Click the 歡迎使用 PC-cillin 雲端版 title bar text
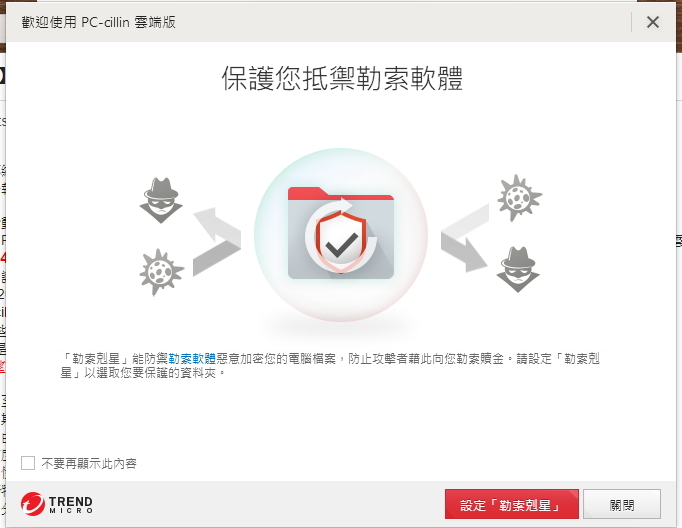 99,22
